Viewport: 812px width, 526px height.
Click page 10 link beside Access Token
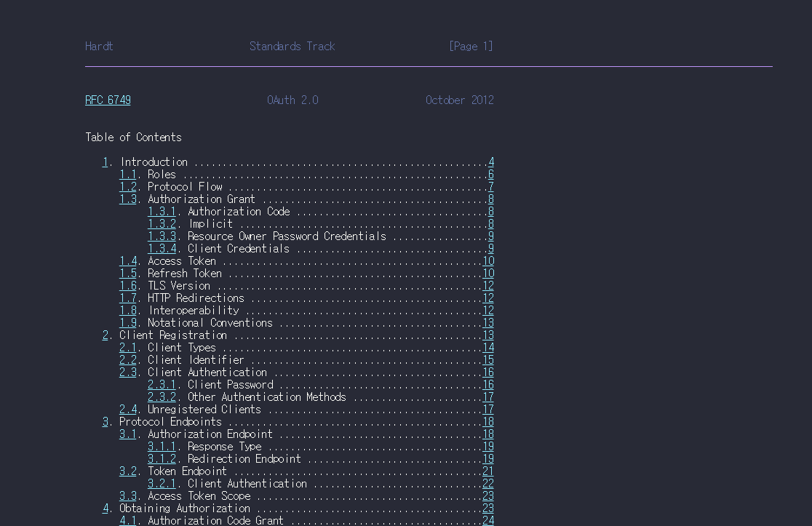click(x=488, y=261)
